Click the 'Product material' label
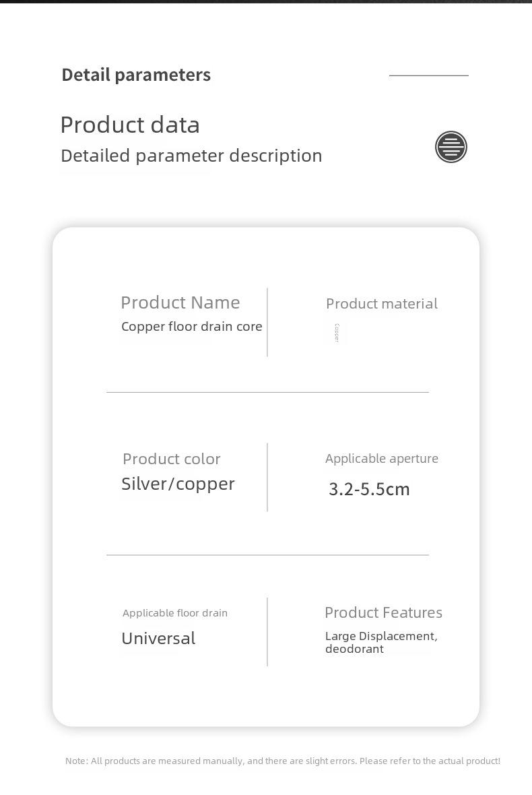Image resolution: width=532 pixels, height=795 pixels. click(x=382, y=304)
